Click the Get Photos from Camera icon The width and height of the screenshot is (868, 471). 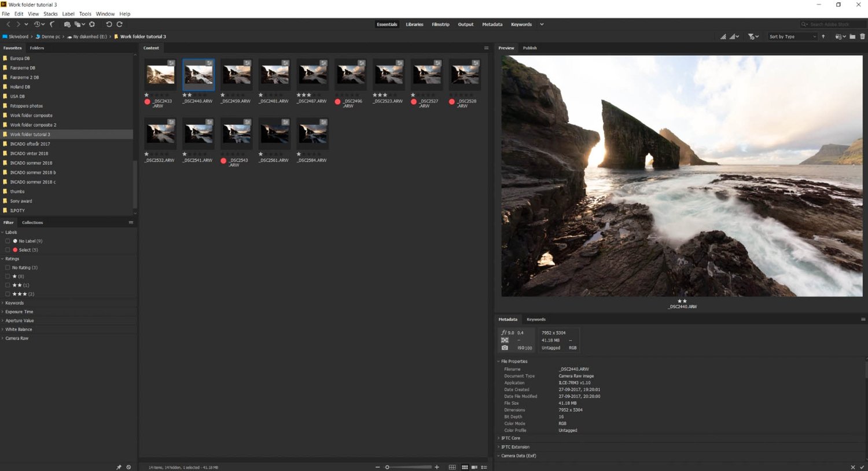pos(67,24)
